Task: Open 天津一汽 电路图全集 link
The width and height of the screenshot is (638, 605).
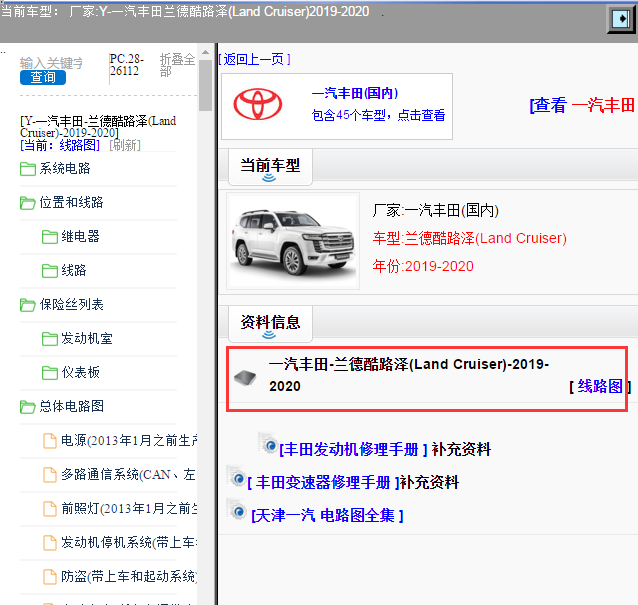Action: pyautogui.click(x=327, y=515)
